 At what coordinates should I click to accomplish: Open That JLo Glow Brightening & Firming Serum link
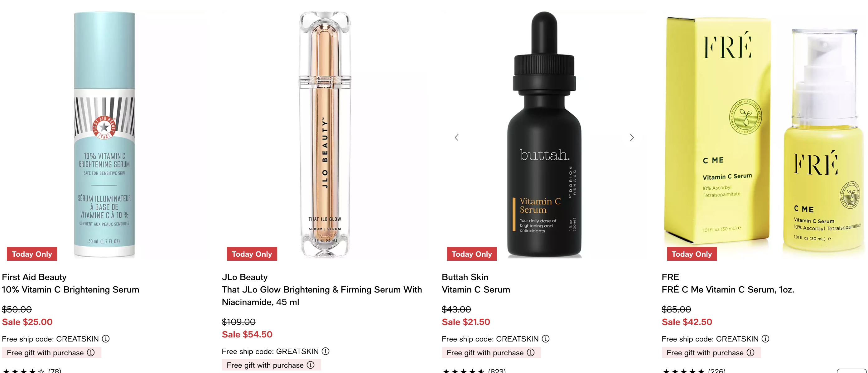pos(322,296)
